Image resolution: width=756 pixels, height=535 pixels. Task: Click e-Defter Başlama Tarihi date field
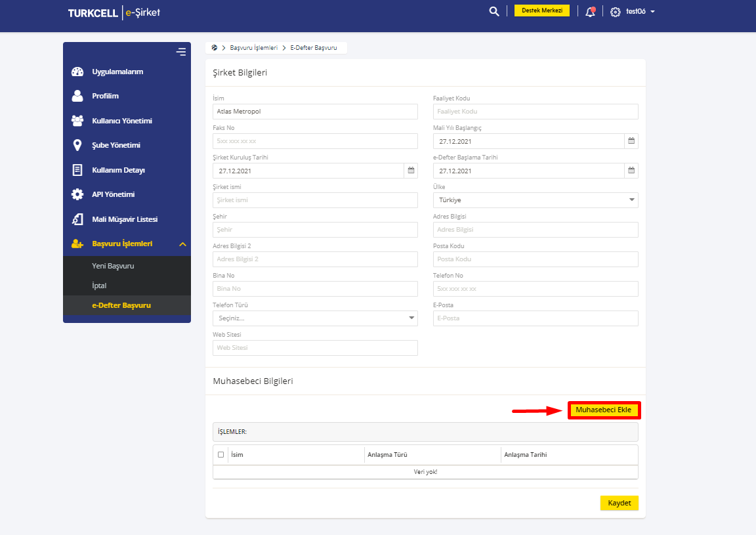(x=528, y=170)
